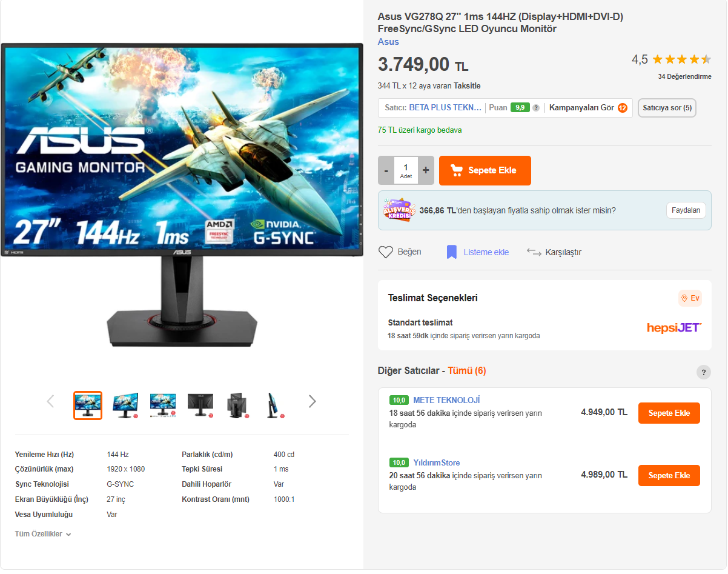
Task: Add METE TEKNOLOJİ offer to cart
Action: [x=669, y=413]
